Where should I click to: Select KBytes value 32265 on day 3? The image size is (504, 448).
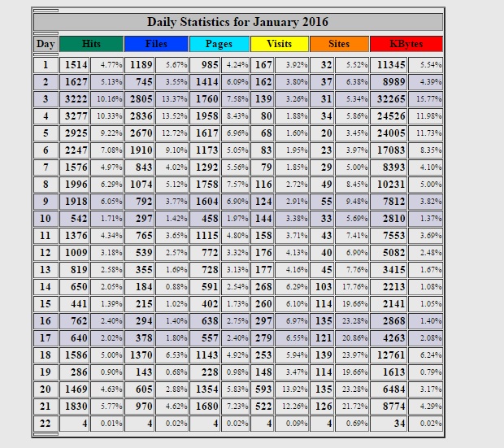[389, 99]
